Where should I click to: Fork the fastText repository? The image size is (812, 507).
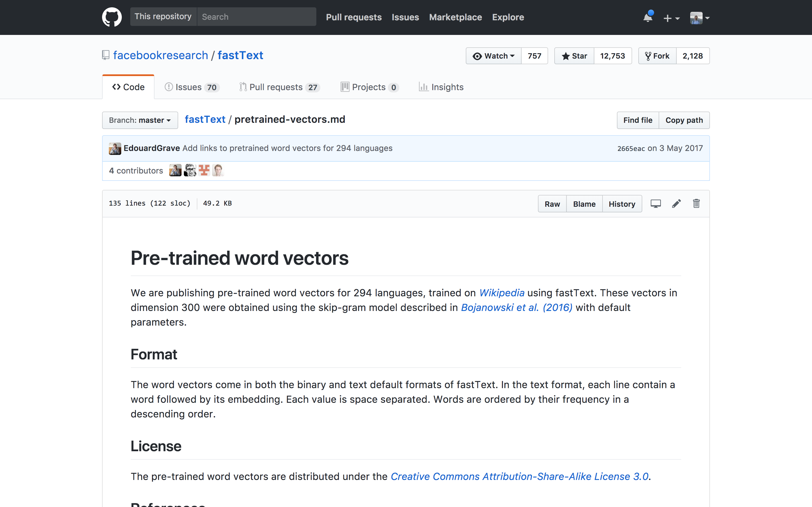[x=657, y=56]
